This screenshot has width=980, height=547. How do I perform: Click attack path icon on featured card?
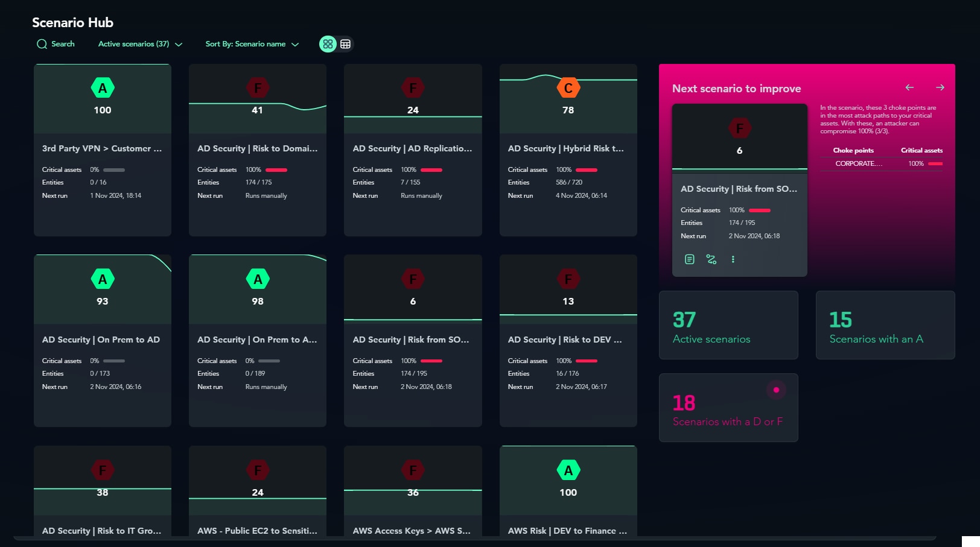[x=711, y=259]
